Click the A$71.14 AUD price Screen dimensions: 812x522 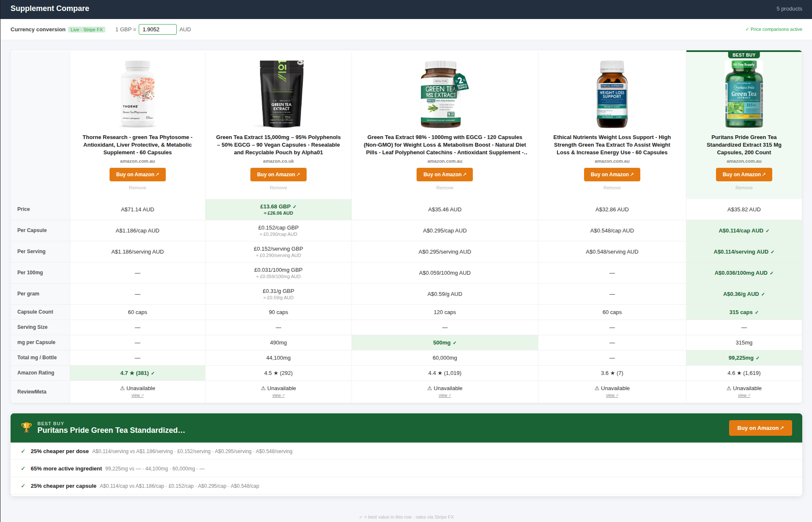[137, 210]
